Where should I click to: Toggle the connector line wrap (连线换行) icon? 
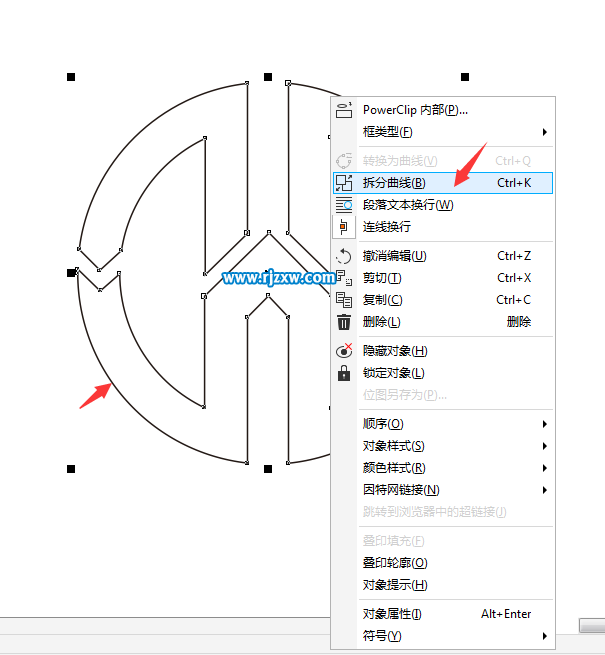[344, 227]
